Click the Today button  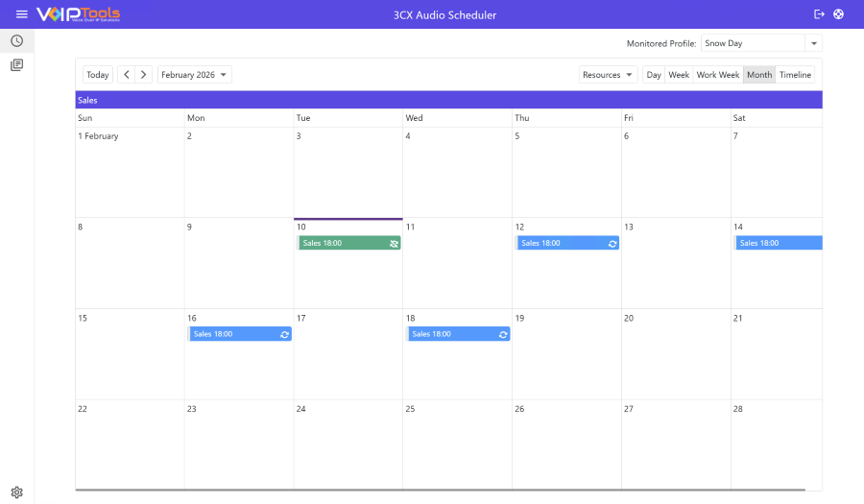click(x=97, y=75)
